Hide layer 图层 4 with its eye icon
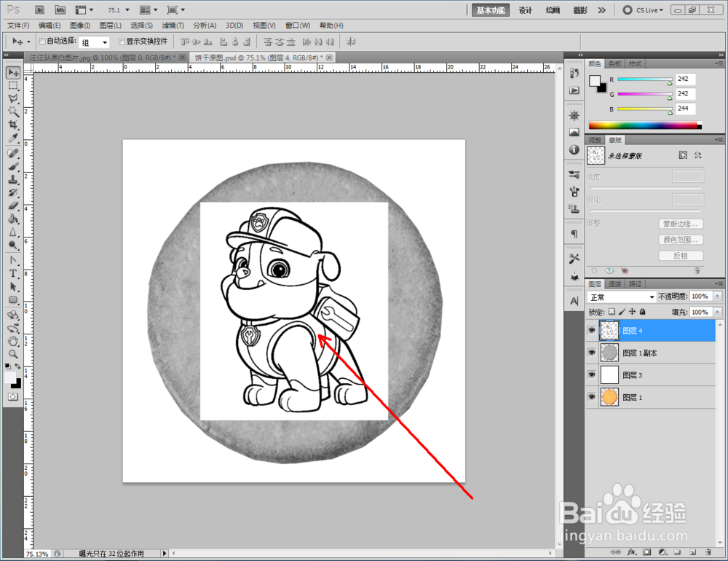Image resolution: width=728 pixels, height=561 pixels. click(591, 330)
